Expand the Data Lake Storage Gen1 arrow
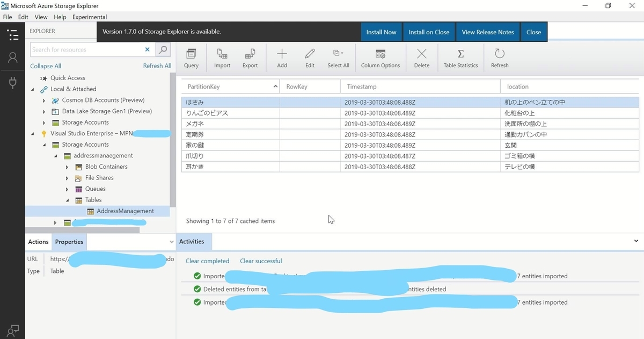Viewport: 644px width, 339px height. tap(44, 112)
